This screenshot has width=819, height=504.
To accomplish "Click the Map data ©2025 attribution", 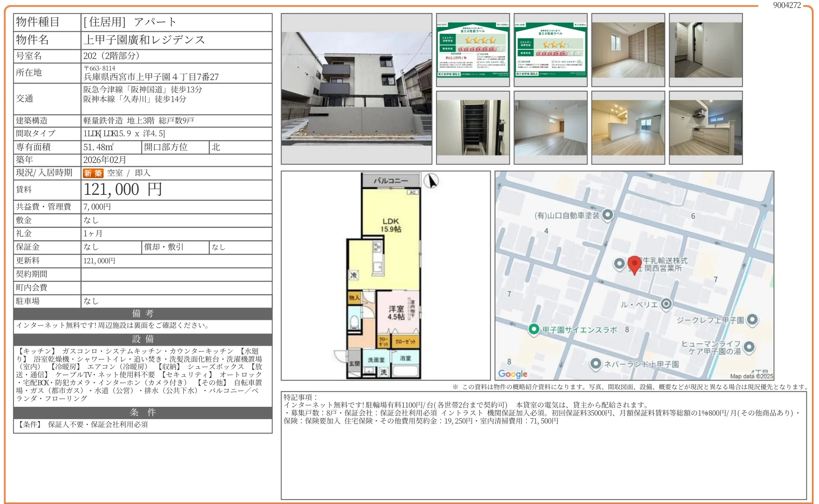I will coord(751,375).
